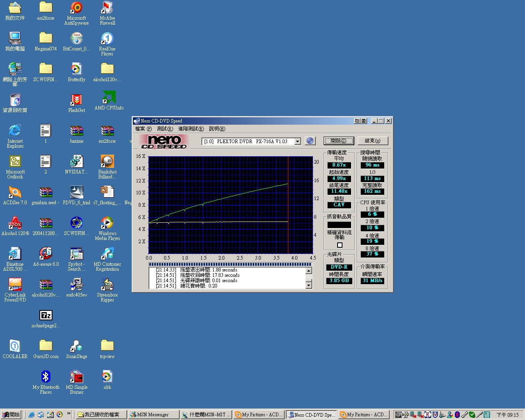Open the 測試(R) menu in Nero

point(165,129)
